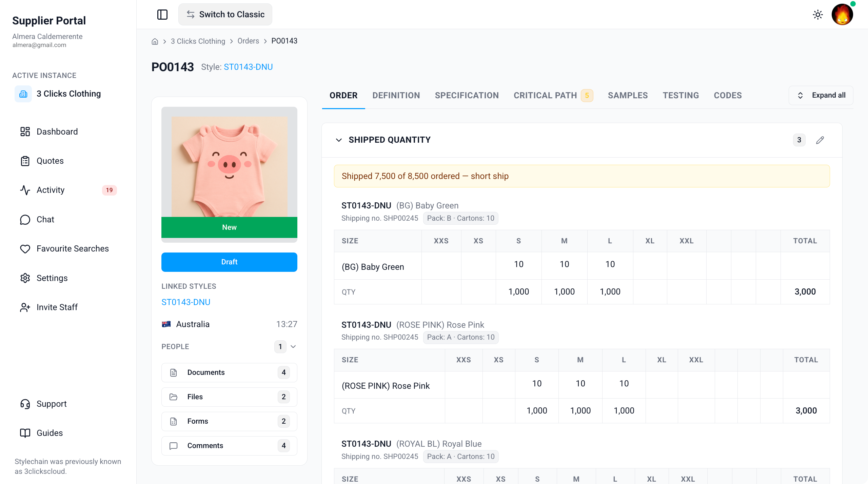Screen dimensions: 868x484
Task: Click Invite Staff person icon
Action: (25, 307)
